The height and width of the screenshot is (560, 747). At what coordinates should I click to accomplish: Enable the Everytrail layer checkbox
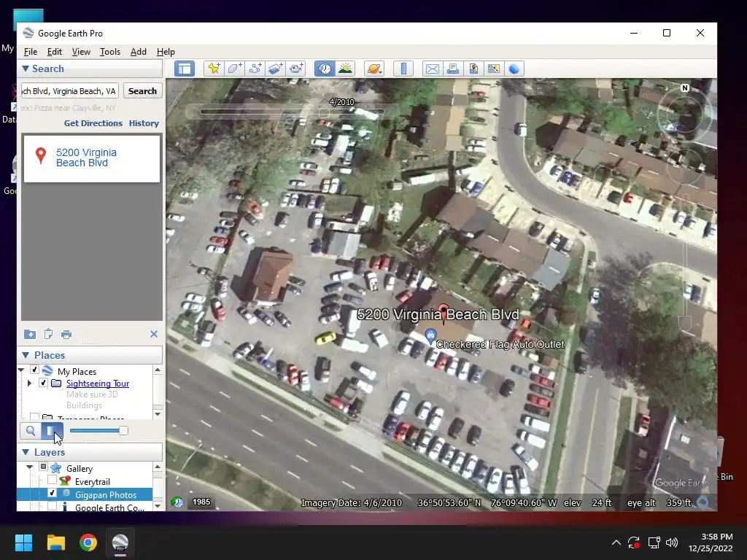(53, 480)
